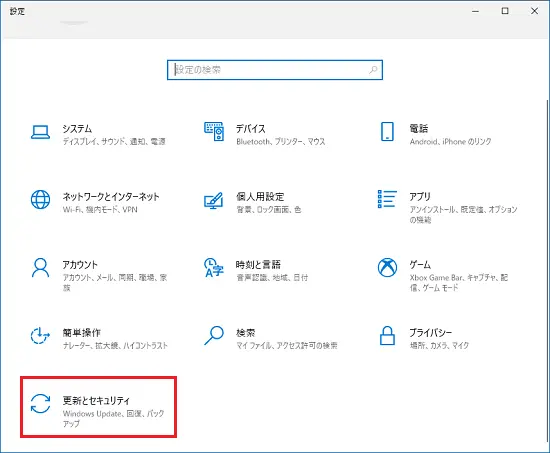
Task: Open the 更新とセキュリティ title
Action: [x=96, y=400]
